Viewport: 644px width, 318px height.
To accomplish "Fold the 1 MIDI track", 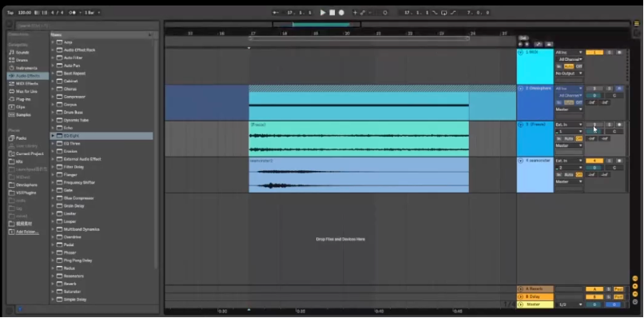I will tap(521, 53).
